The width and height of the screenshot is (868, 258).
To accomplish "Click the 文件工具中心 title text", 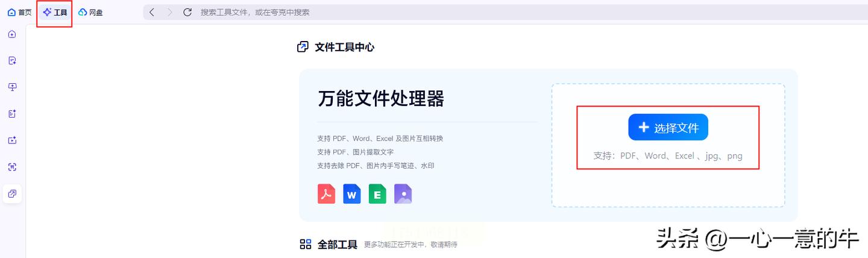I will tap(344, 47).
